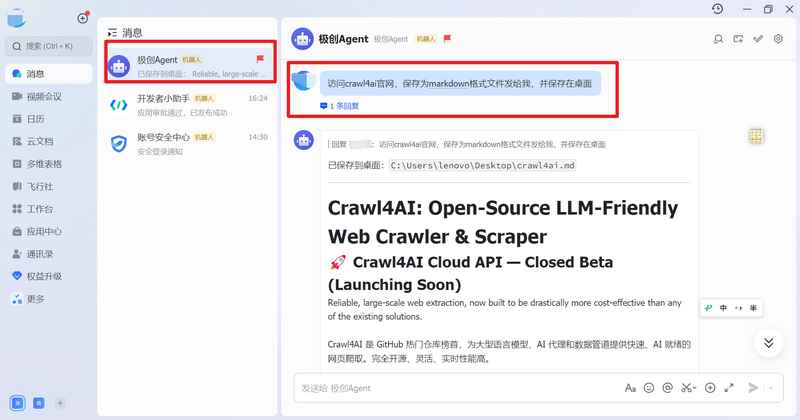800x420 pixels.
Task: Open the emoji picker icon
Action: click(x=649, y=388)
